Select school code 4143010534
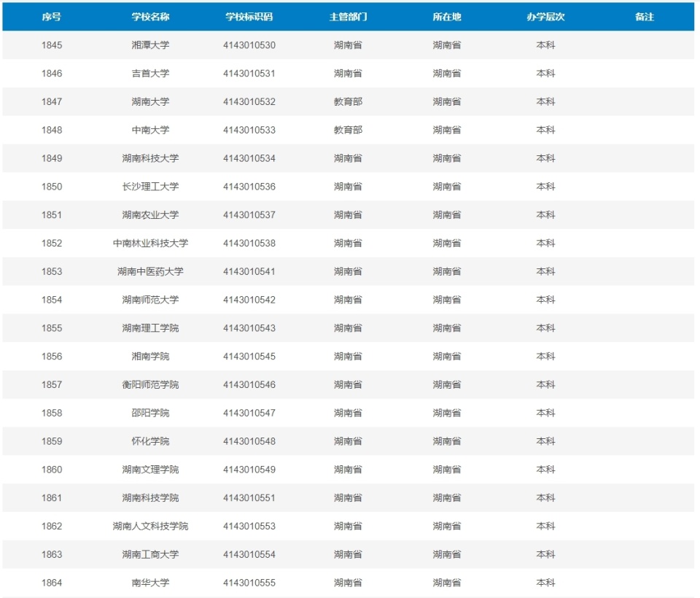 click(x=249, y=158)
